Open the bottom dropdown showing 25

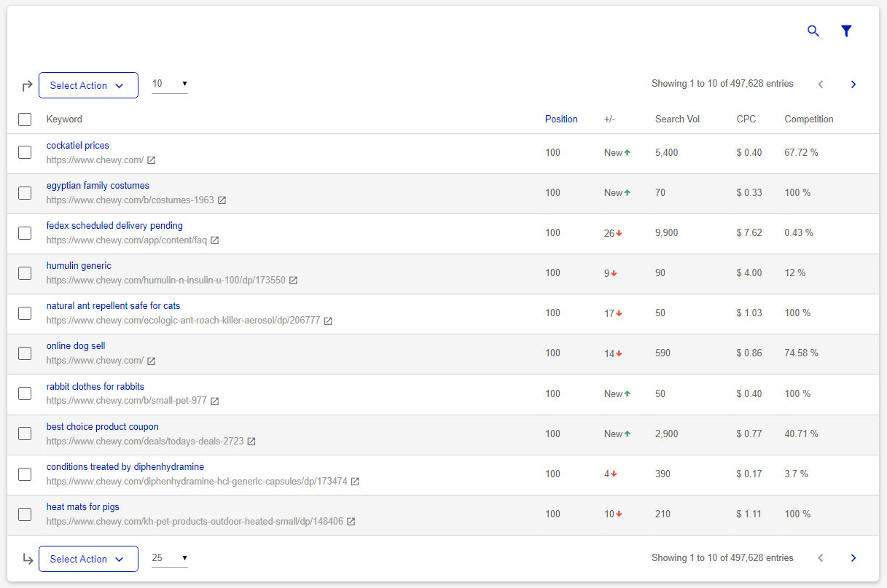tap(169, 557)
